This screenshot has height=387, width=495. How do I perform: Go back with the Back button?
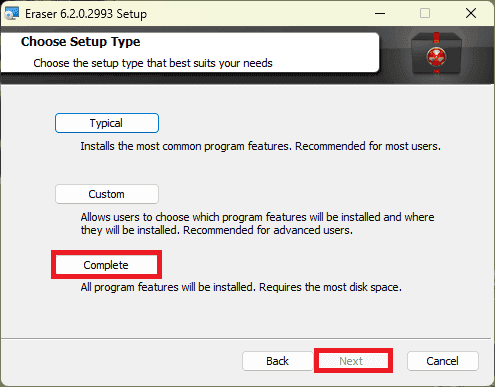pos(277,361)
